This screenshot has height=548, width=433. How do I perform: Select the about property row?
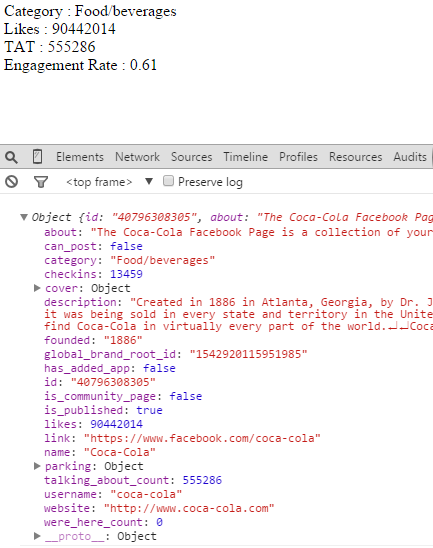[x=238, y=232]
